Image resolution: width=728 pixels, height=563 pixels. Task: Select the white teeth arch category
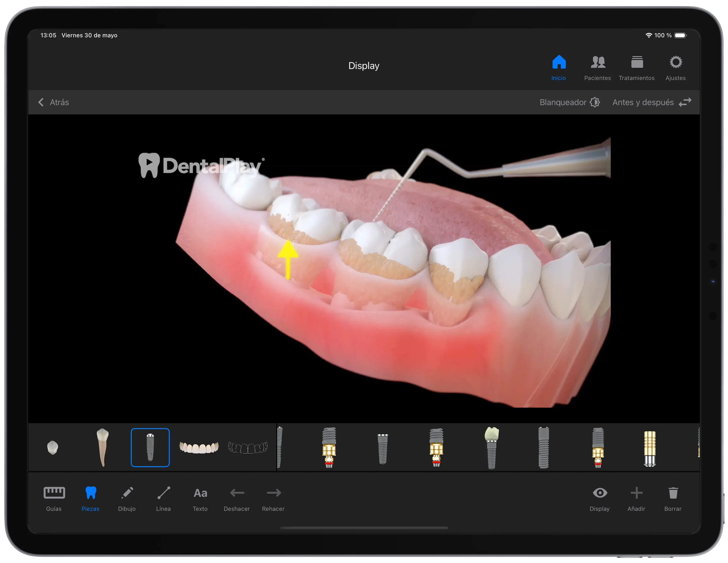(199, 447)
